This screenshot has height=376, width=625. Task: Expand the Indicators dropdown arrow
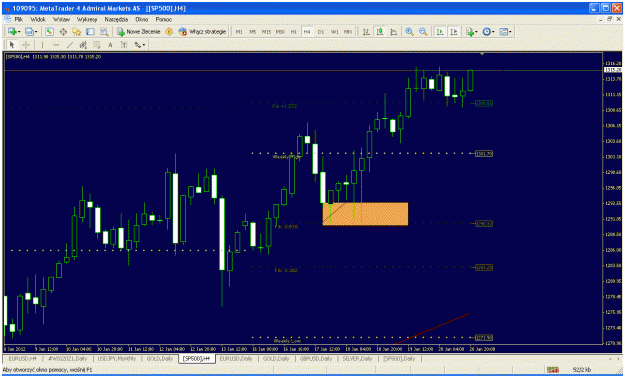coord(476,32)
